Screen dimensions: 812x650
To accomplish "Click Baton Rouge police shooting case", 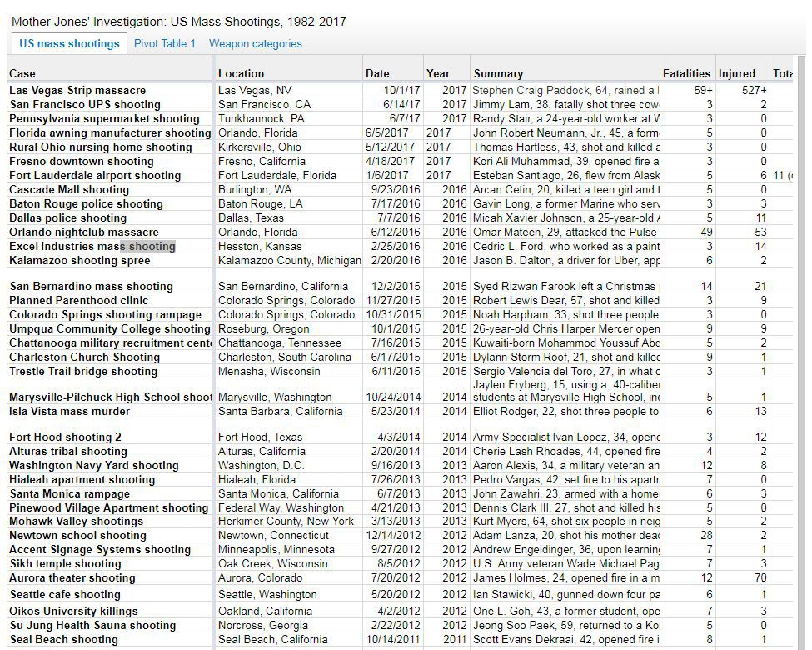I will [110, 203].
